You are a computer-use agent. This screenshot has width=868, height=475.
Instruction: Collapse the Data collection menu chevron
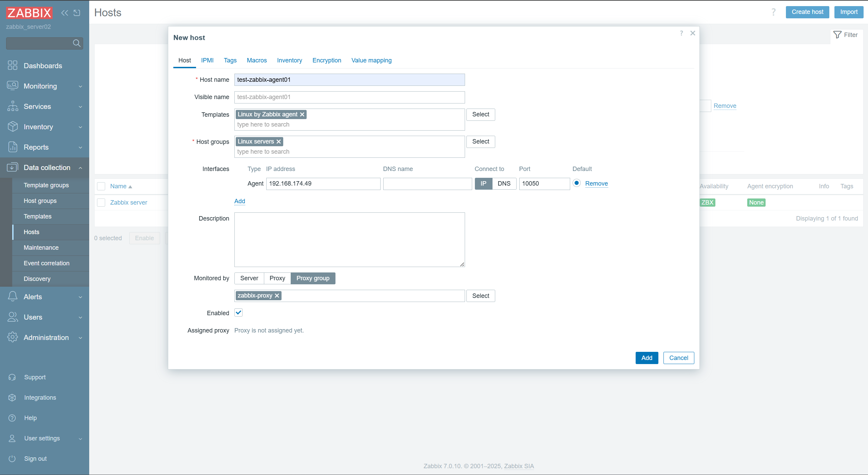tap(80, 168)
